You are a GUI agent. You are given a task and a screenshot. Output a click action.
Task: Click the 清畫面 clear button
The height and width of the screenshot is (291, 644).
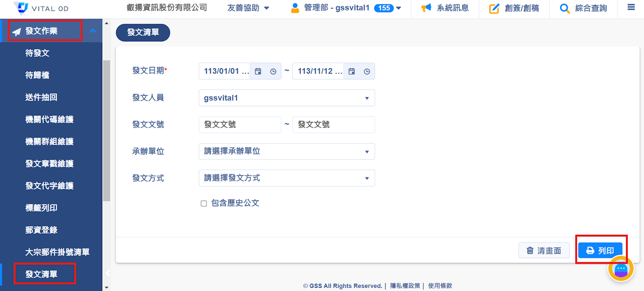(x=544, y=250)
